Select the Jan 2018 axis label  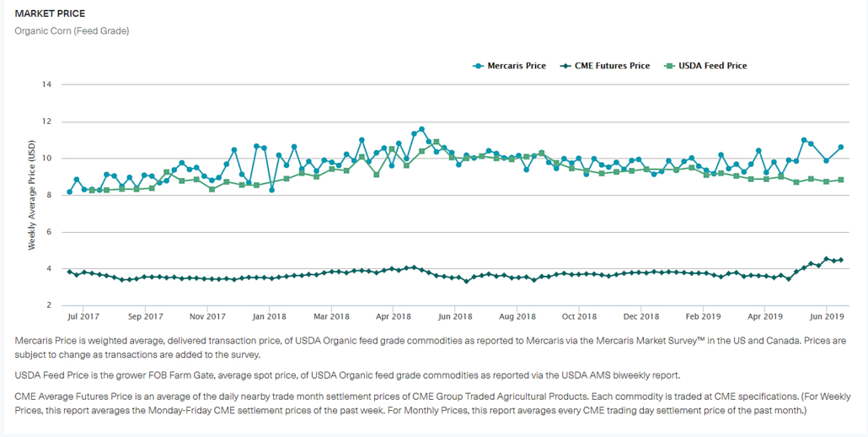(270, 316)
